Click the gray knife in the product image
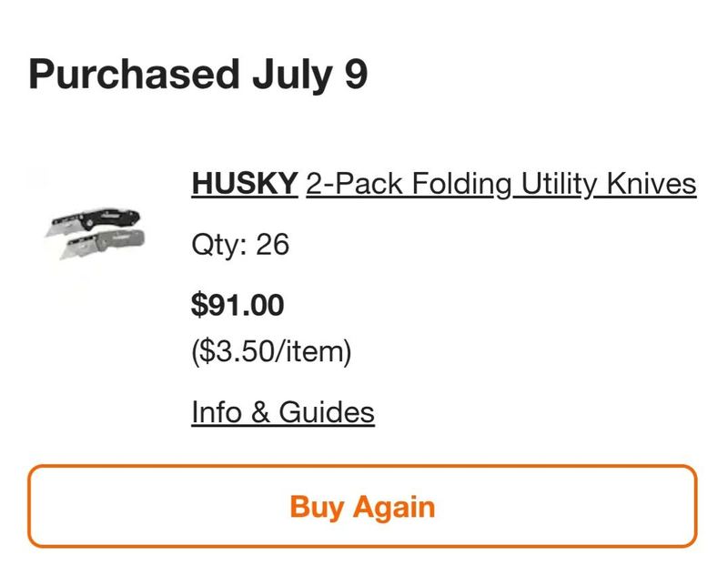 (103, 244)
